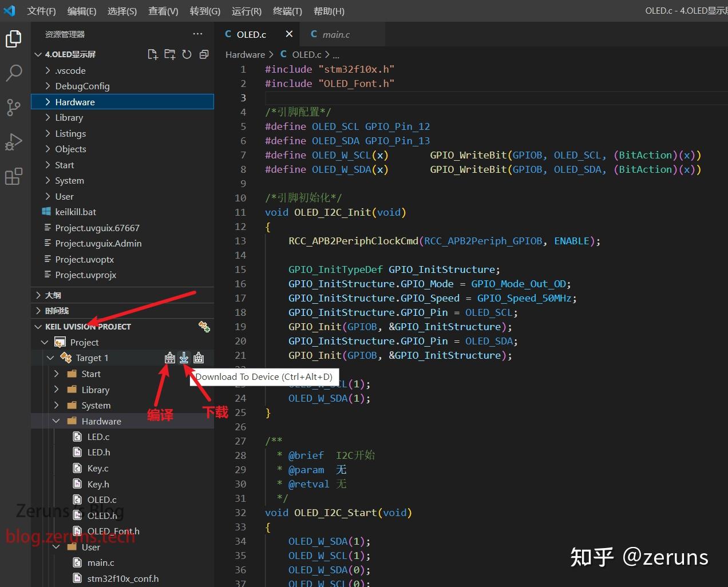The image size is (728, 587).
Task: Expand the Start group under Target 1
Action: (x=56, y=374)
